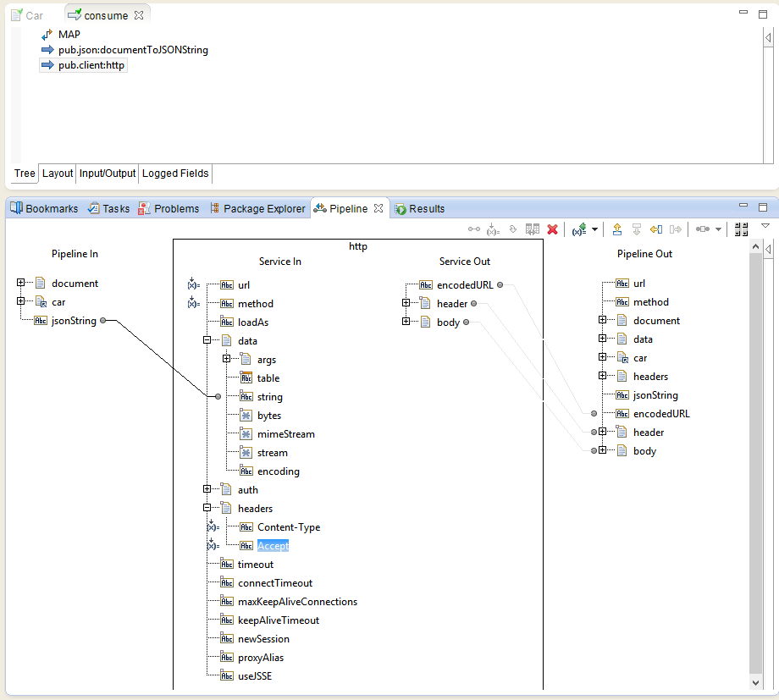The width and height of the screenshot is (779, 700).
Task: Open the Set Value dropdown arrow in the toolbar
Action: pos(594,229)
